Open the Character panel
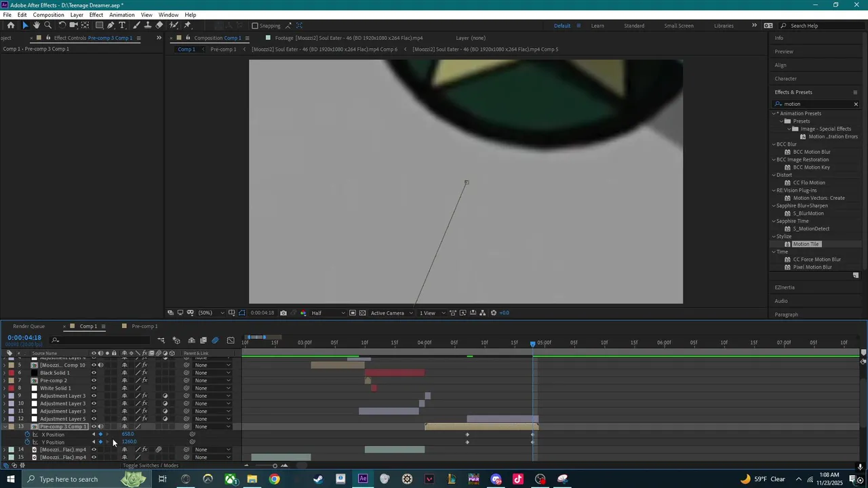868x488 pixels. tap(786, 79)
